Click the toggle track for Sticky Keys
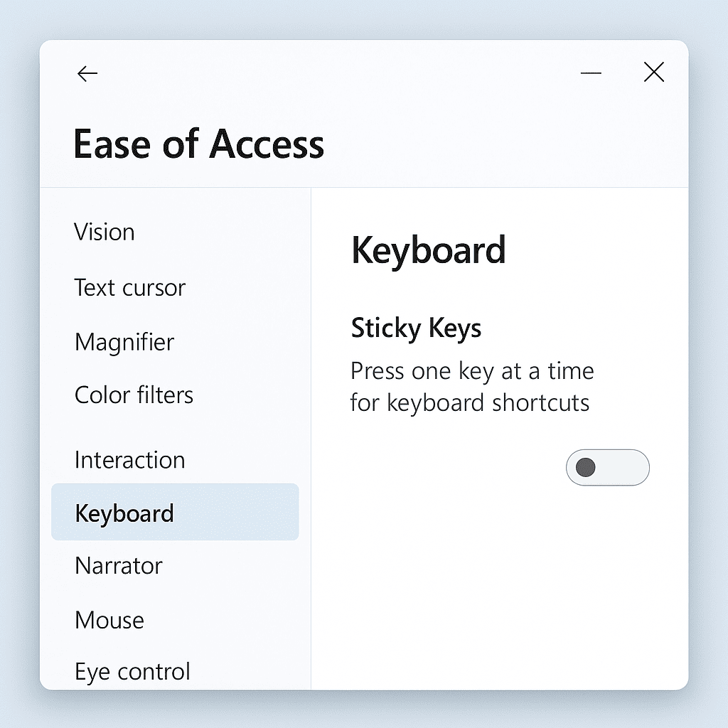The width and height of the screenshot is (728, 728). tap(608, 468)
